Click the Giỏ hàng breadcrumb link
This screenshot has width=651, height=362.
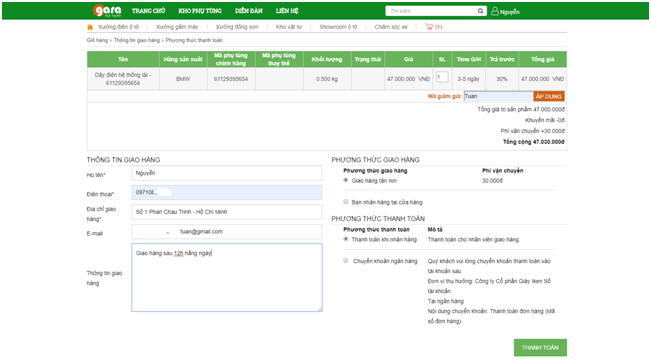click(x=97, y=40)
